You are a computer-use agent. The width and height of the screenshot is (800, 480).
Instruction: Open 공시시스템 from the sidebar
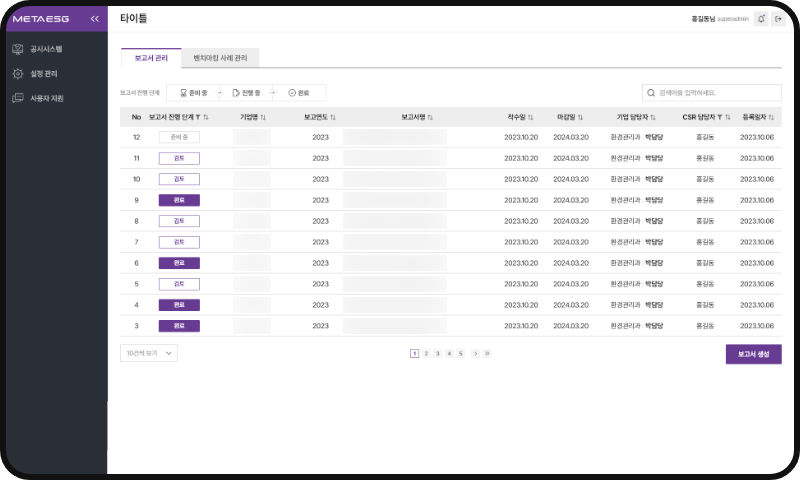46,48
